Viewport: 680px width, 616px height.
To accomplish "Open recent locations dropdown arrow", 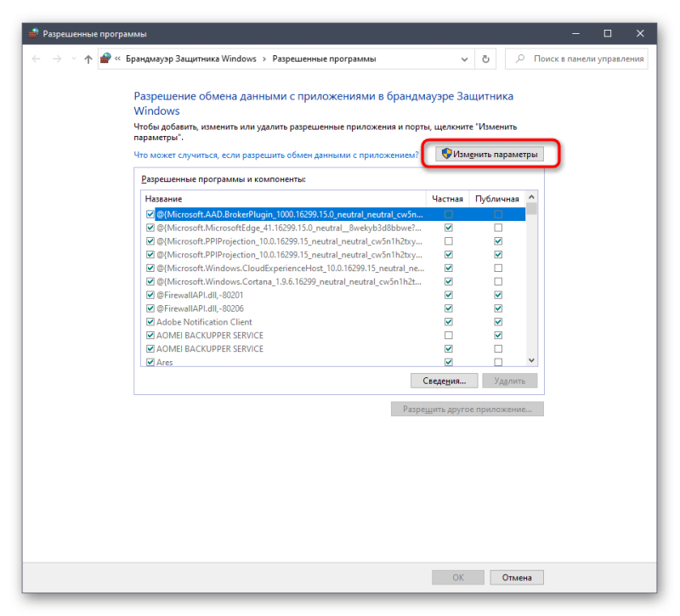I will (x=73, y=59).
